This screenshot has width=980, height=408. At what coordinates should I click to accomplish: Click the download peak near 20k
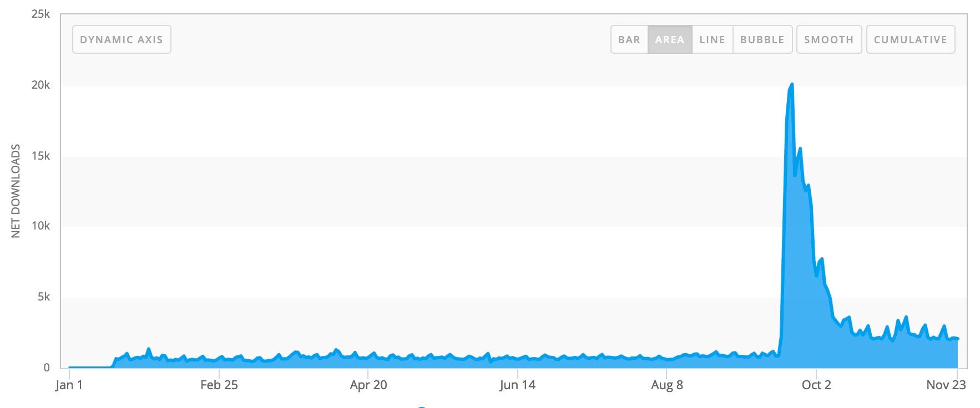click(x=791, y=85)
